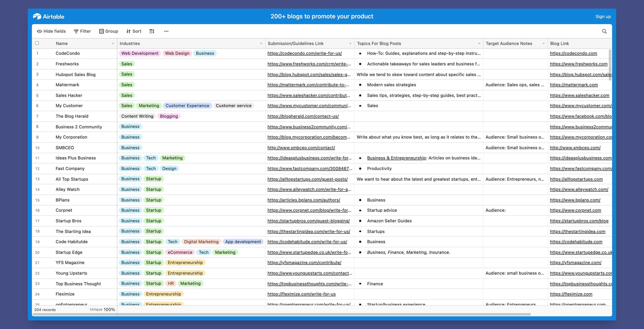644x329 pixels.
Task: Toggle the select-all checkbox in header
Action: [x=37, y=43]
